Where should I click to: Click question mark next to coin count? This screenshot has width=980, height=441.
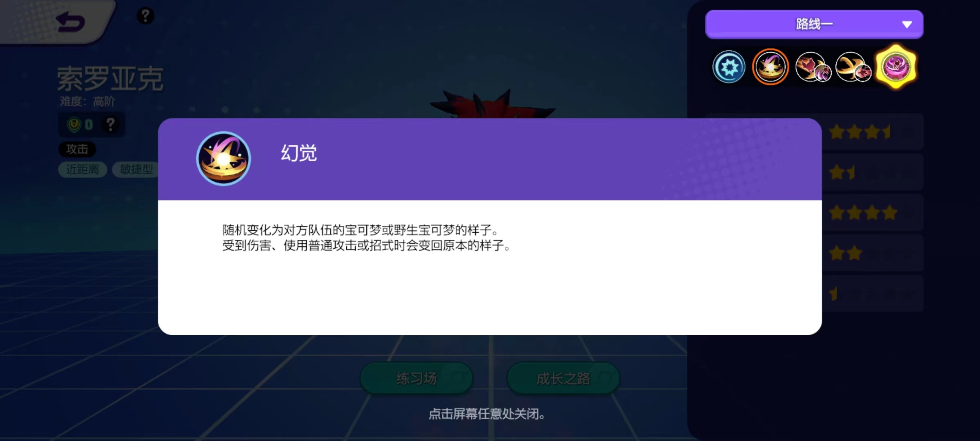pos(110,124)
